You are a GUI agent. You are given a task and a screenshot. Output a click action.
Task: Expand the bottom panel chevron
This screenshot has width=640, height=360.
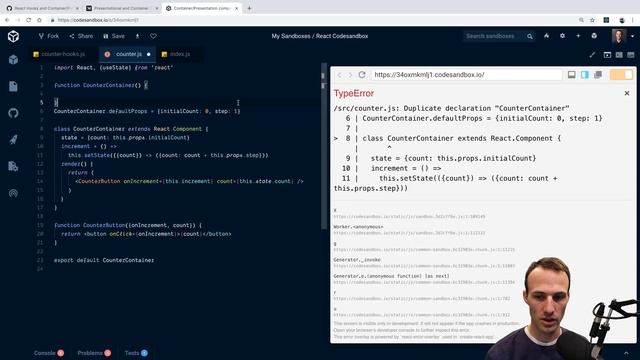[626, 353]
